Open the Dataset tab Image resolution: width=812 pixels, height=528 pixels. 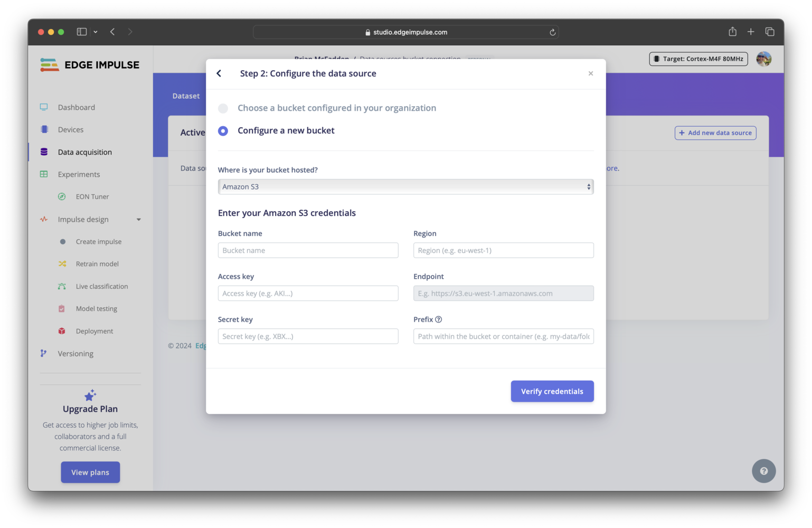pyautogui.click(x=186, y=96)
